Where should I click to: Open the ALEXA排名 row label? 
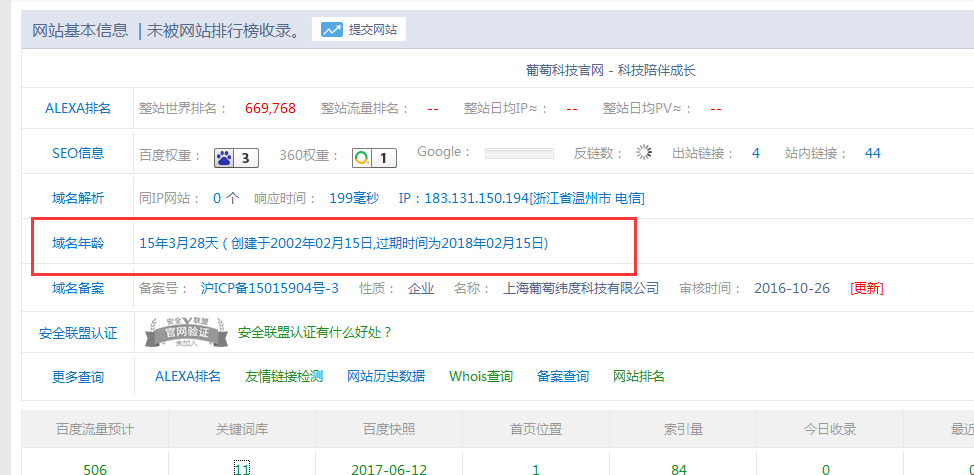78,108
